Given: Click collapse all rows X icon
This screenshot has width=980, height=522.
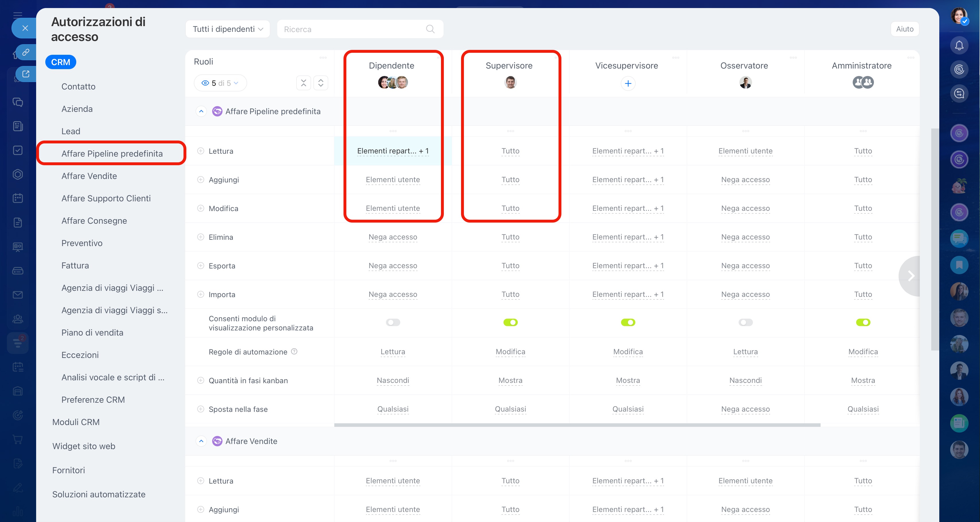Looking at the screenshot, I should click(x=303, y=83).
